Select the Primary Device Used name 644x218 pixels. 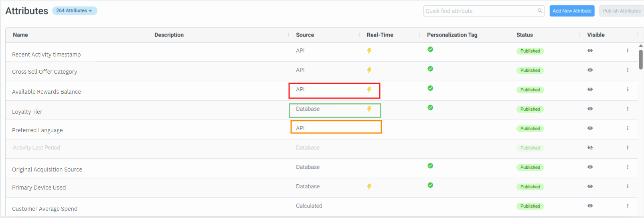point(39,188)
